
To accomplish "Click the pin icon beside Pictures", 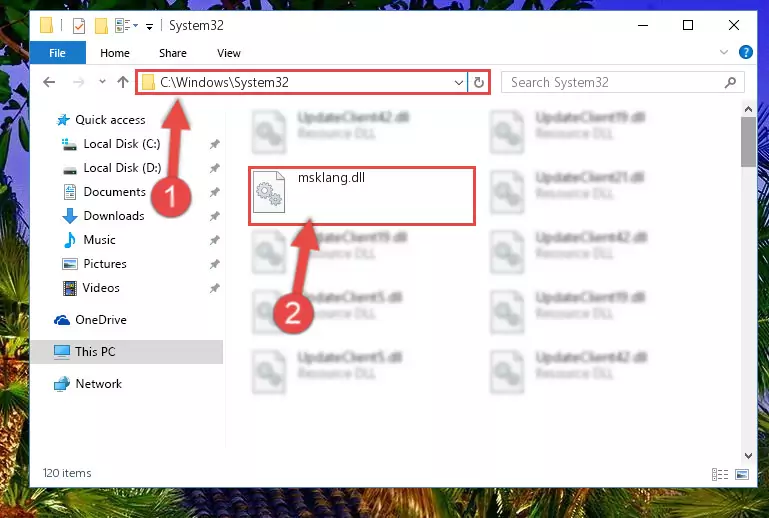I will pos(214,264).
